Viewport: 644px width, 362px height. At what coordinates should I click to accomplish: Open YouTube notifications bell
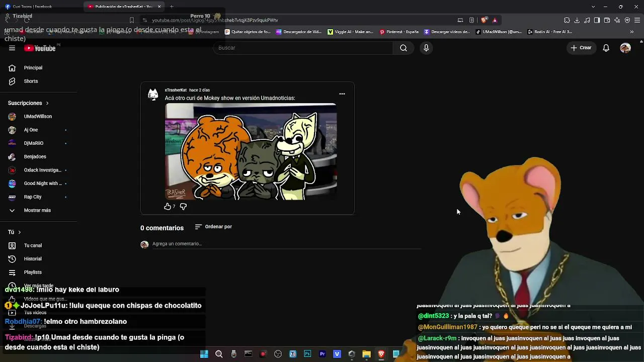coord(606,48)
